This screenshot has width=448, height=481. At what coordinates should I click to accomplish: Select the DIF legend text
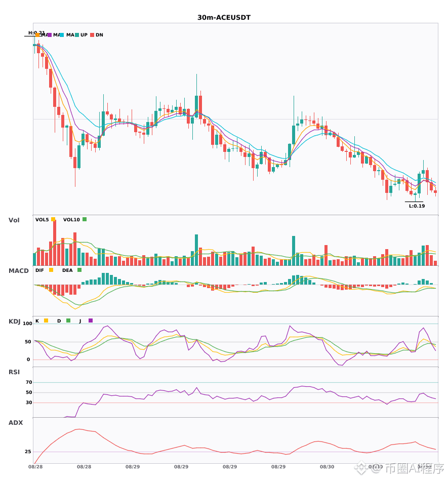pyautogui.click(x=39, y=270)
